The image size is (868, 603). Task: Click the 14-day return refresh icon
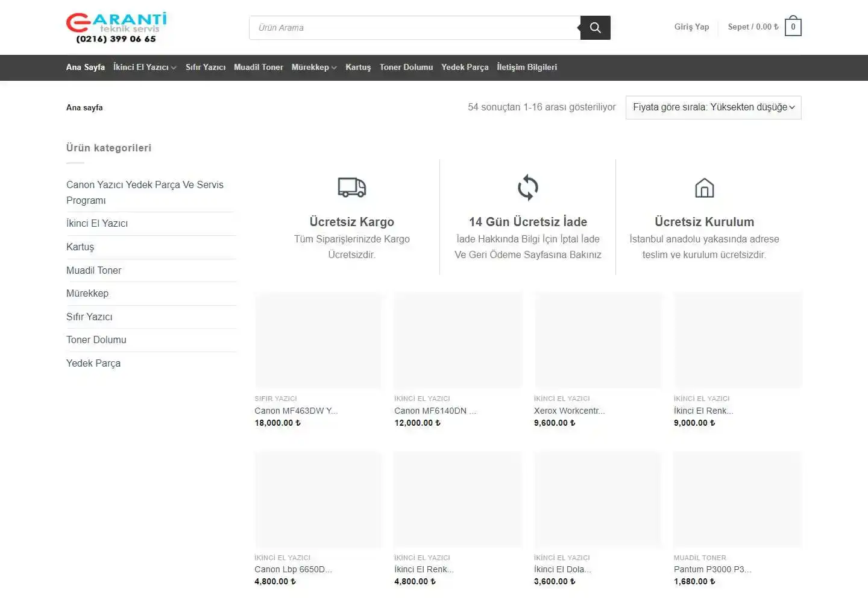[528, 188]
